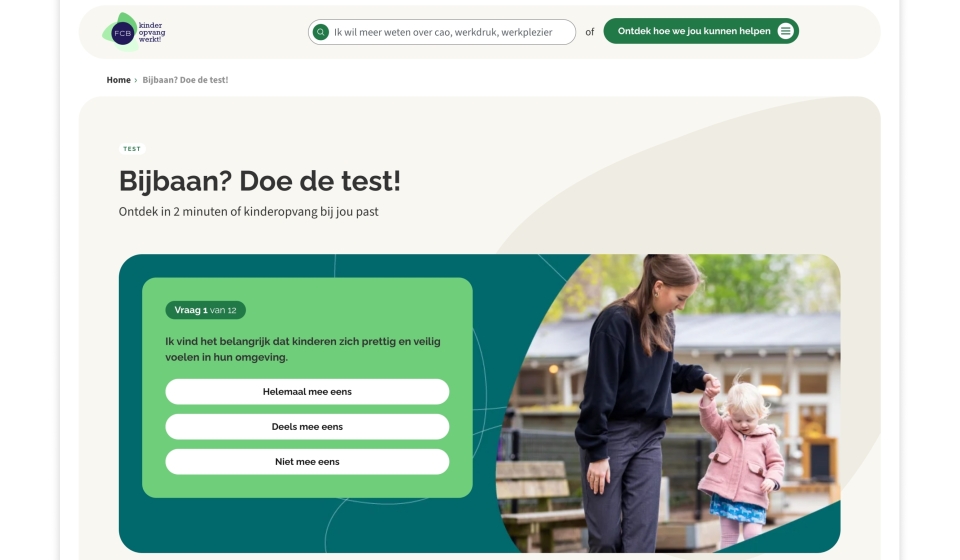Click the word 'of' beside the search bar
Screen dimensions: 960x560
pos(590,32)
